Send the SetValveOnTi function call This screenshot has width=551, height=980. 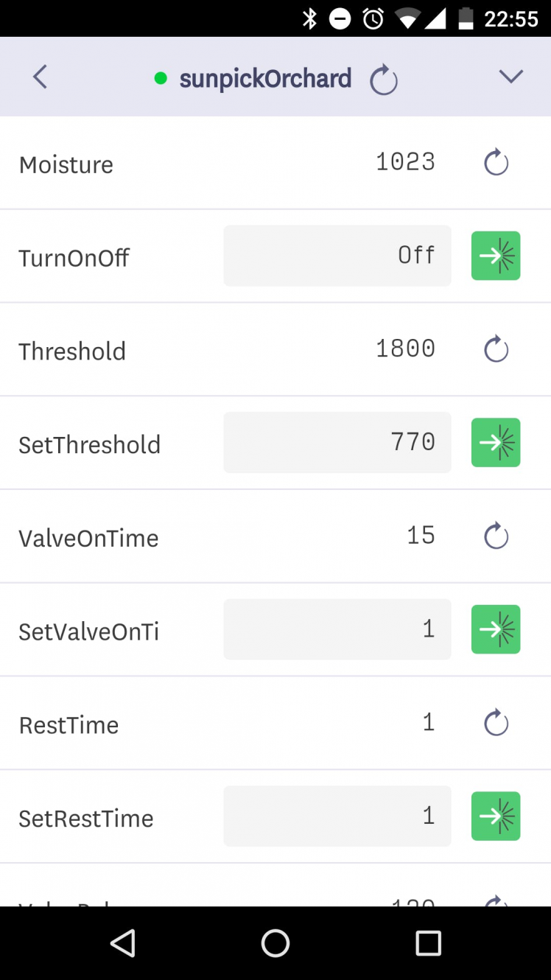[496, 629]
